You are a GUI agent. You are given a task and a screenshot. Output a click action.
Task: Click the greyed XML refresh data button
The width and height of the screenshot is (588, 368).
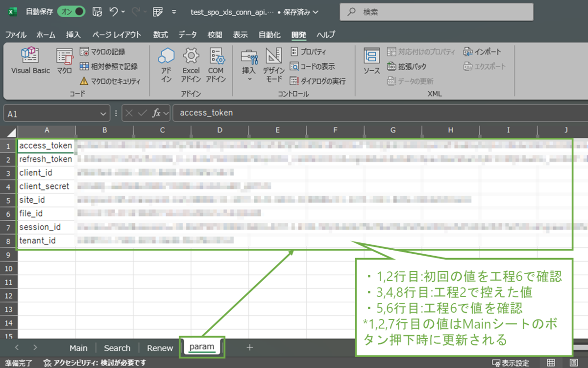click(410, 81)
